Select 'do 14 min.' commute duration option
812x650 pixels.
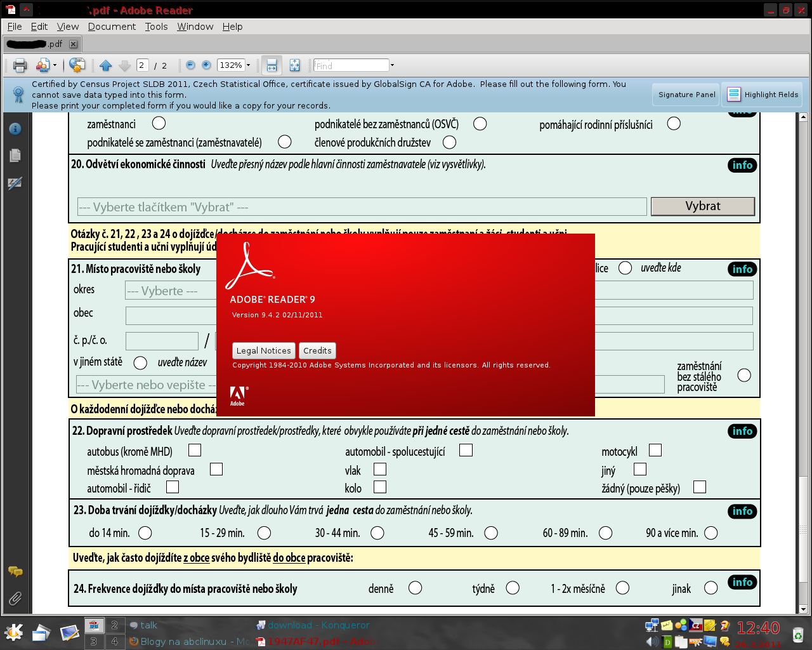tap(145, 533)
